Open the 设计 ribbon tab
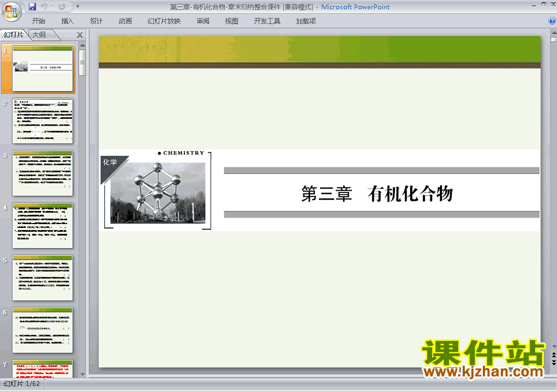Image resolution: width=557 pixels, height=392 pixels. coord(96,21)
